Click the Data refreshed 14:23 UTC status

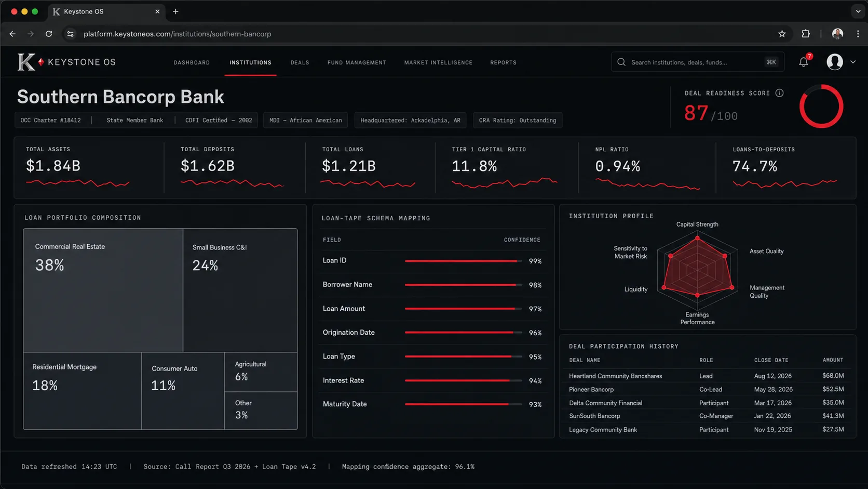pyautogui.click(x=69, y=467)
